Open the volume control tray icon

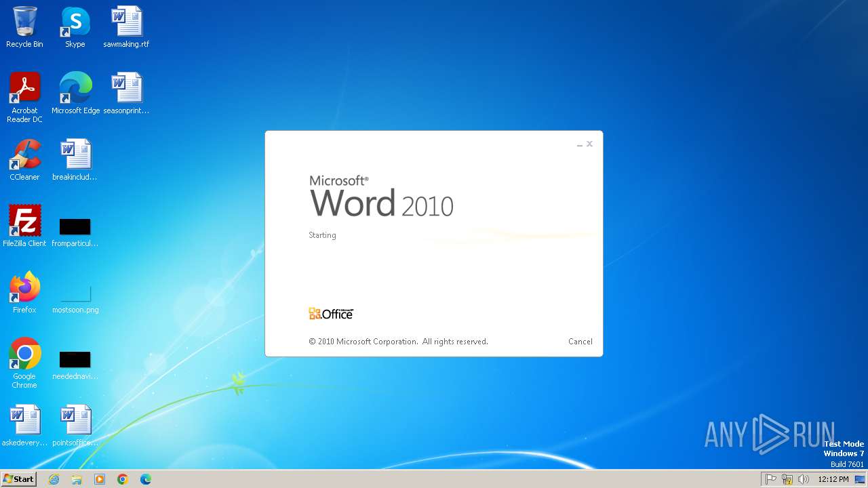[804, 479]
